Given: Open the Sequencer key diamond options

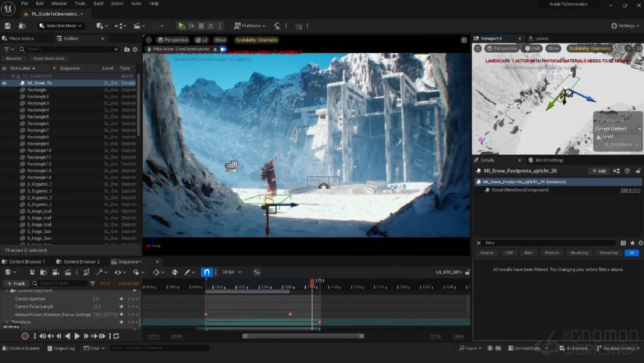Looking at the screenshot, I should [x=158, y=272].
